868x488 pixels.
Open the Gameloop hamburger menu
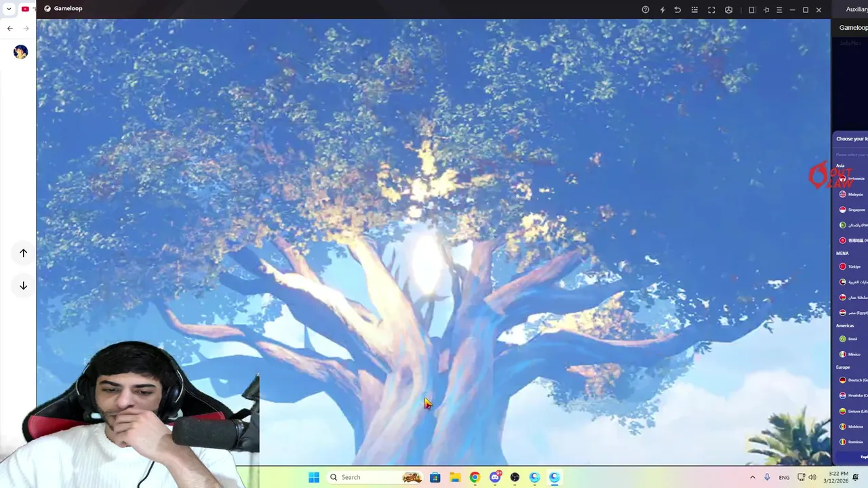coord(779,9)
